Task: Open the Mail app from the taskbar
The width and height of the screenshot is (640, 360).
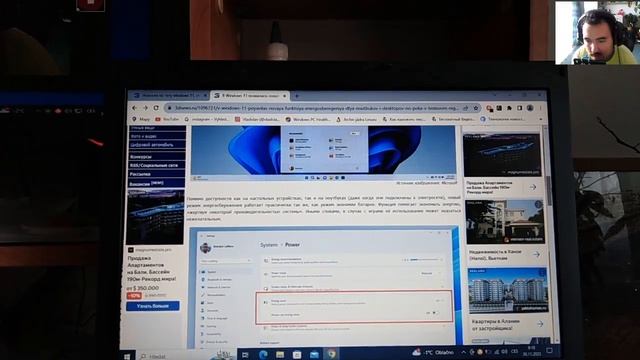Action: point(314,355)
